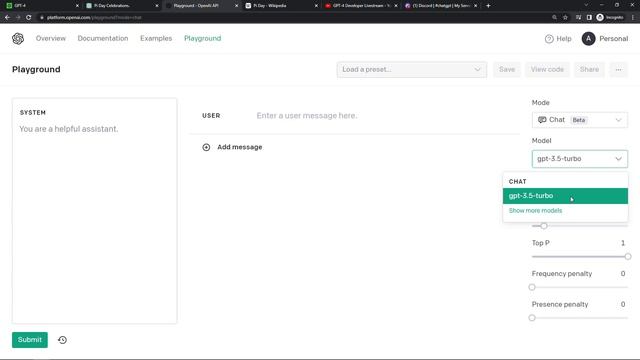Click the browser address bar URL
The width and height of the screenshot is (640, 360).
click(94, 18)
